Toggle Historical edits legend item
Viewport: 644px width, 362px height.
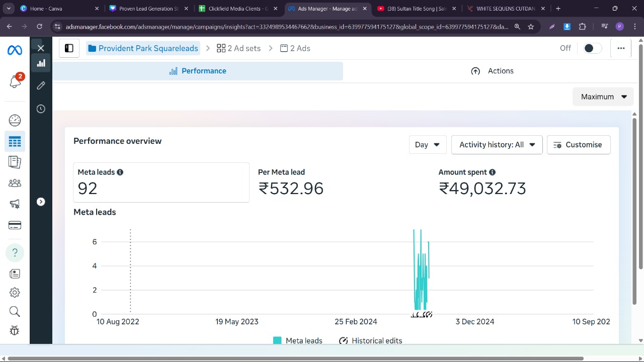click(x=371, y=340)
